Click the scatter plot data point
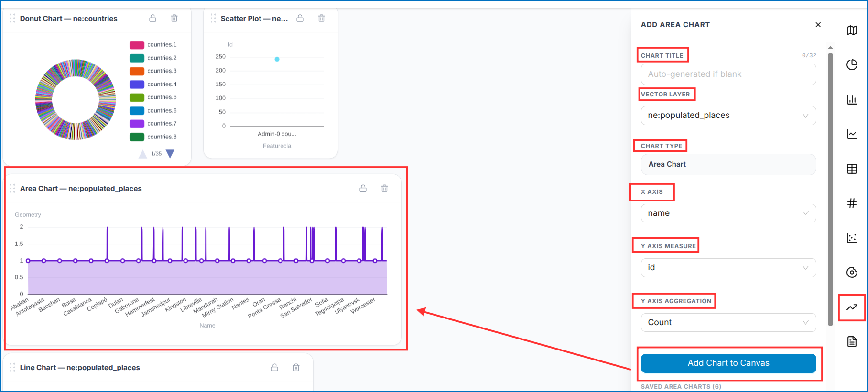Viewport: 868px width, 392px height. point(277,59)
